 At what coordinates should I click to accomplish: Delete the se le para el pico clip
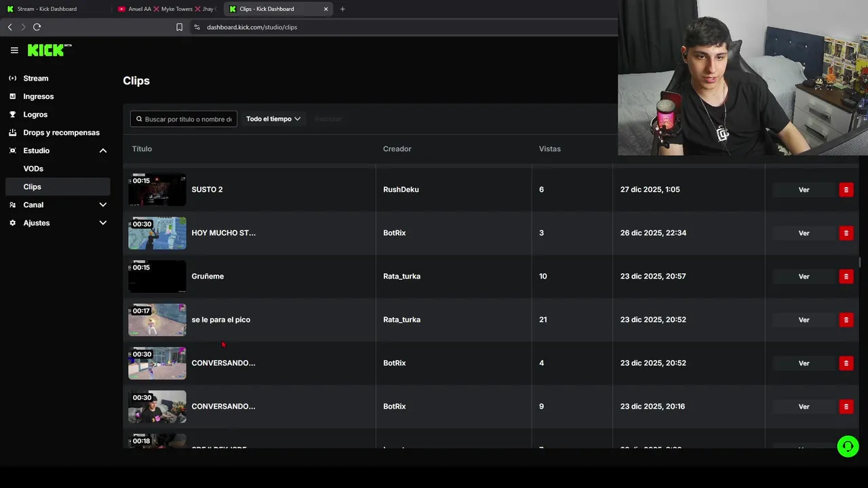846,320
